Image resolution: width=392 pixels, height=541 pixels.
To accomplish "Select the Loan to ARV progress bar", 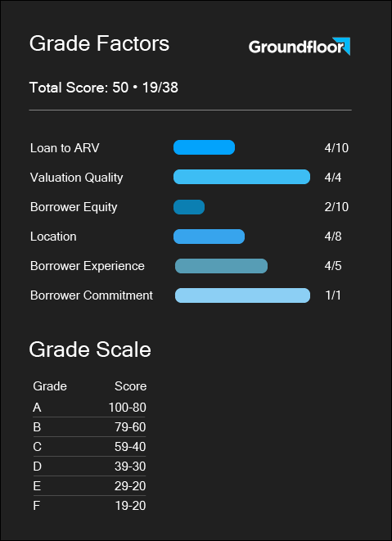I will pyautogui.click(x=204, y=147).
